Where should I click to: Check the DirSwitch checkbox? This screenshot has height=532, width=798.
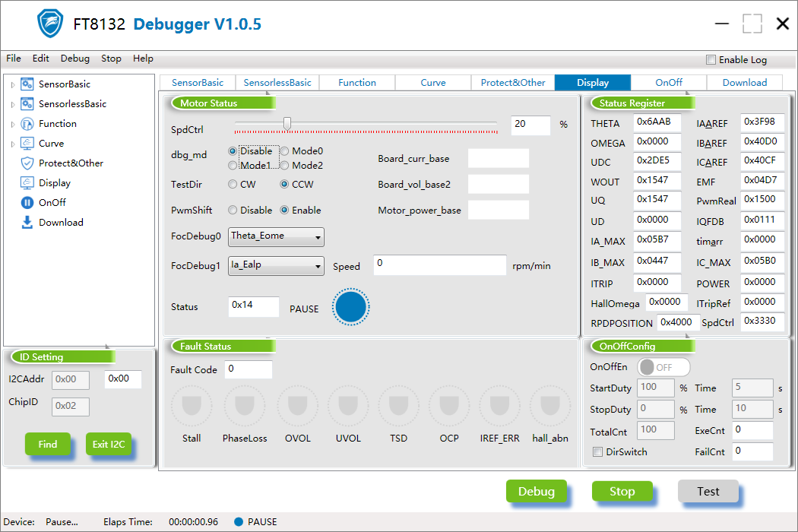598,452
